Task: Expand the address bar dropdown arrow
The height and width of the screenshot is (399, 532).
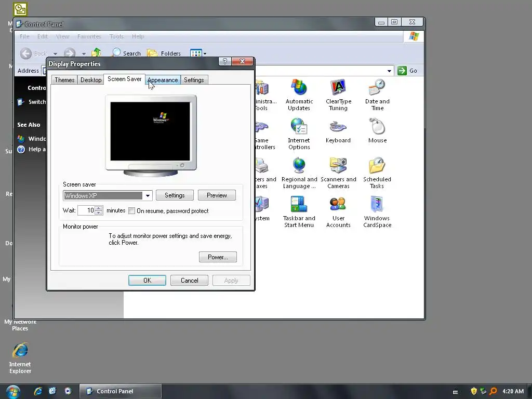Action: click(389, 71)
